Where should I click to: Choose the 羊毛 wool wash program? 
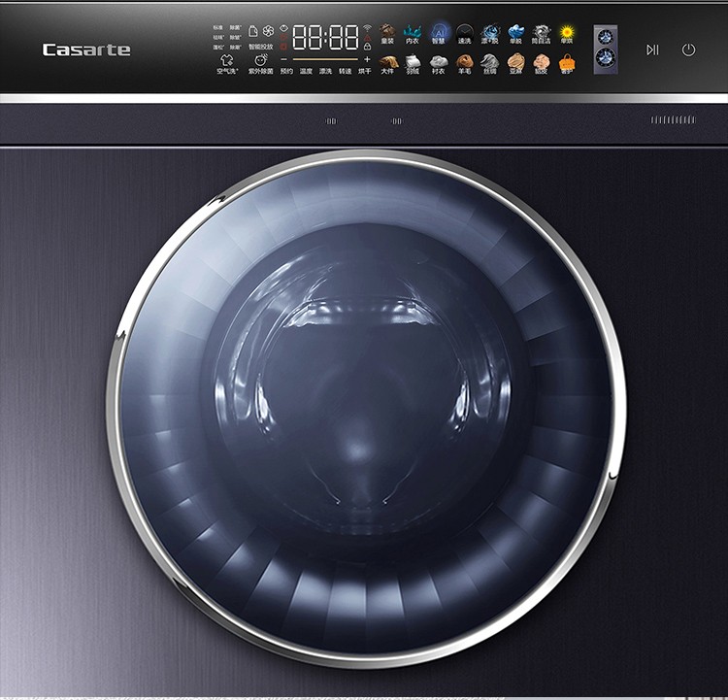tap(464, 64)
